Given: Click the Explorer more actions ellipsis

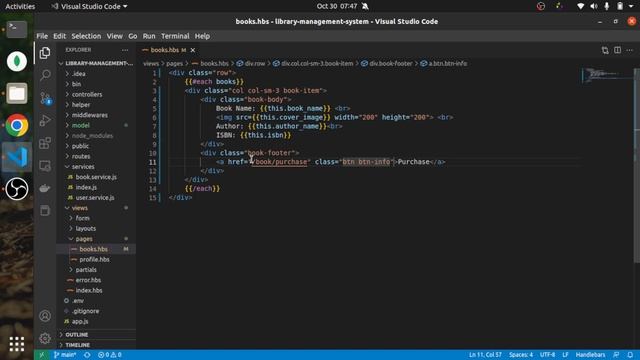Looking at the screenshot, I should click(125, 50).
